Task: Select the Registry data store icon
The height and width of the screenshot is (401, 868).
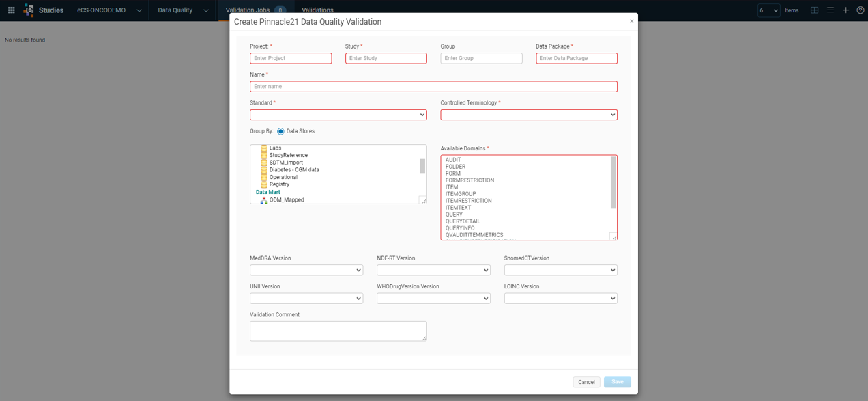Action: pos(264,184)
